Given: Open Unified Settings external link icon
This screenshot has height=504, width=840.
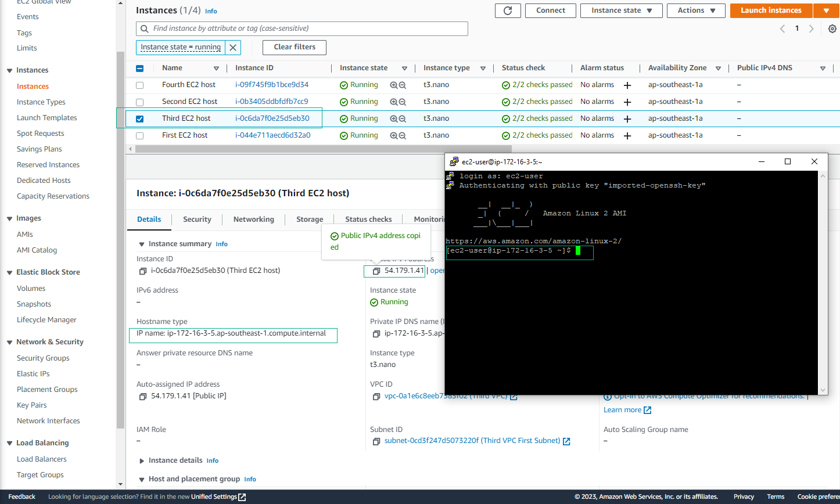Looking at the screenshot, I should pos(242,497).
